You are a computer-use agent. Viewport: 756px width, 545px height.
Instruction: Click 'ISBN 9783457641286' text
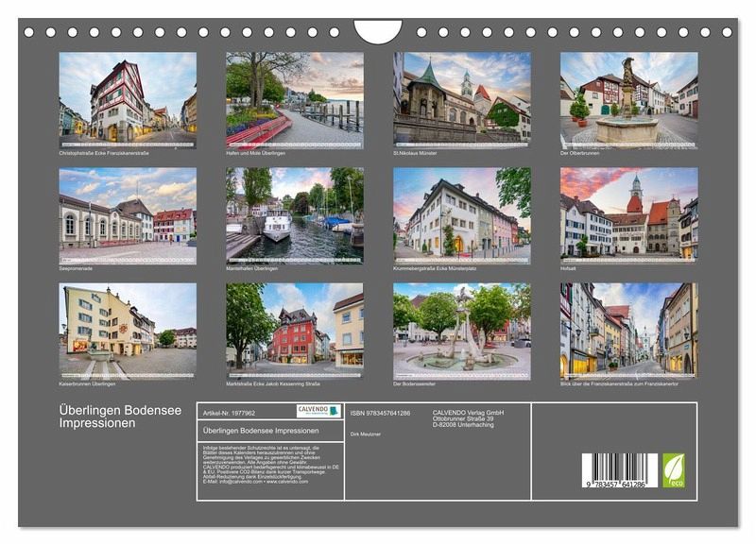point(380,414)
